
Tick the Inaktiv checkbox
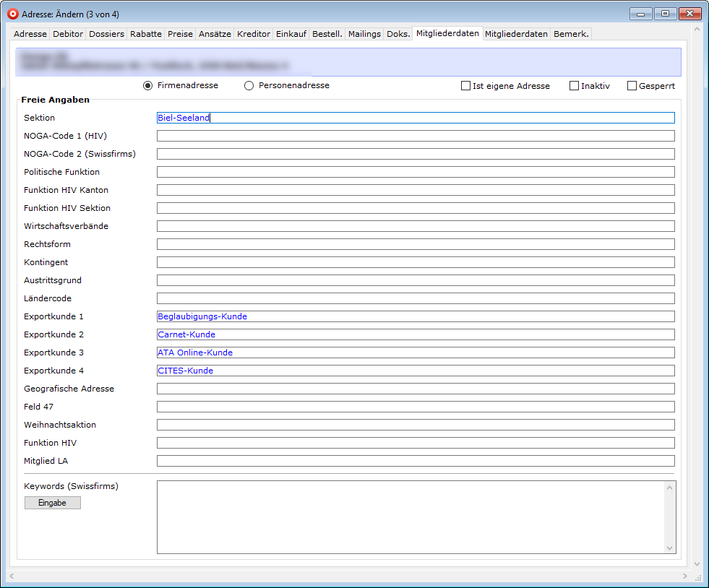tap(574, 86)
